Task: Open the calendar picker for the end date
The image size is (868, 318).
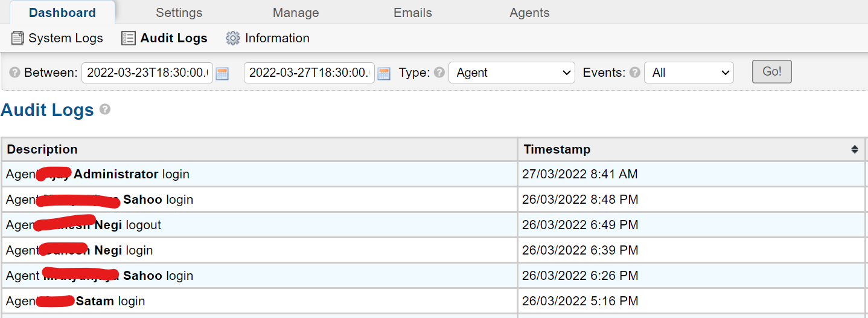Action: point(383,73)
